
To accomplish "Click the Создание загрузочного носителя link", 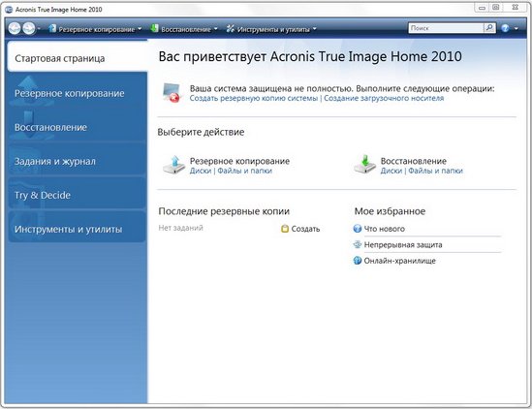I will pyautogui.click(x=384, y=99).
